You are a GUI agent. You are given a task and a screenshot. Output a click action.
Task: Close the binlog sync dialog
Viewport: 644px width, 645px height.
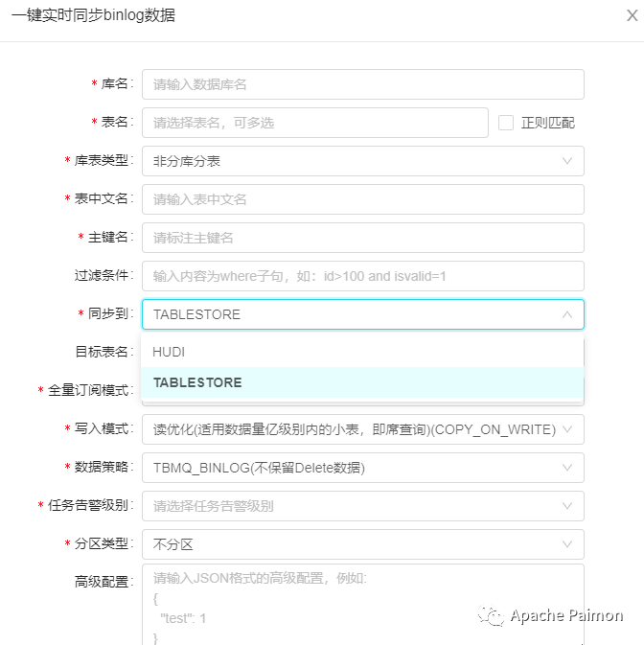point(632,15)
